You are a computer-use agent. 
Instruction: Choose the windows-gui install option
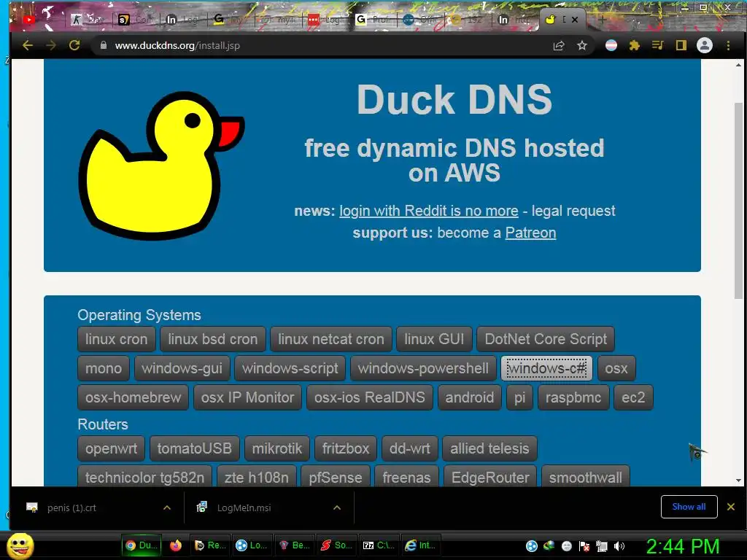(182, 368)
